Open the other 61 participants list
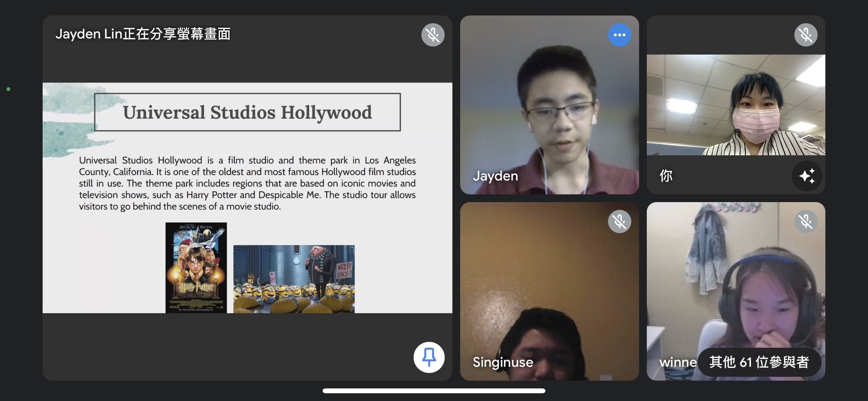Viewport: 868px width, 401px height. pyautogui.click(x=759, y=362)
